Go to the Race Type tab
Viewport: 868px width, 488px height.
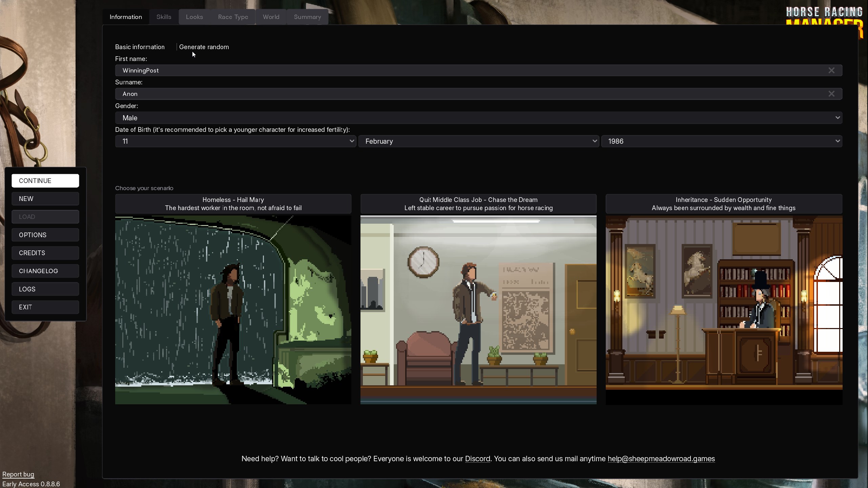(233, 17)
